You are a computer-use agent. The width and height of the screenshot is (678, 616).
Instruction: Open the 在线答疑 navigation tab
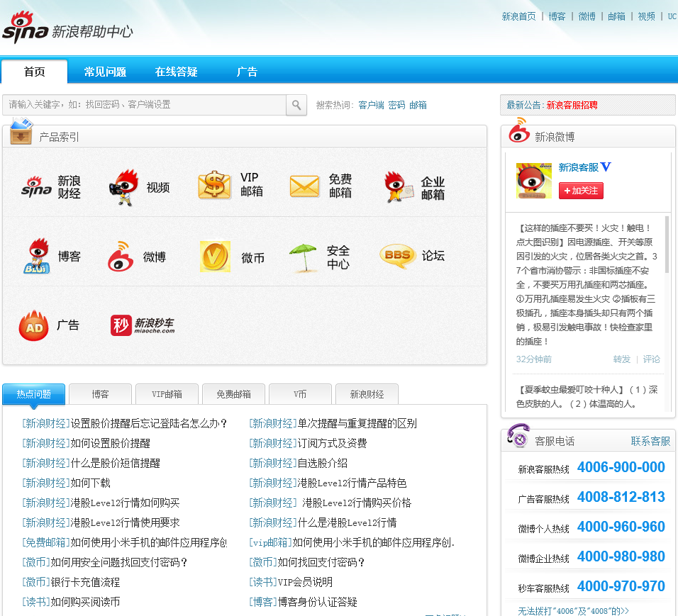point(176,72)
